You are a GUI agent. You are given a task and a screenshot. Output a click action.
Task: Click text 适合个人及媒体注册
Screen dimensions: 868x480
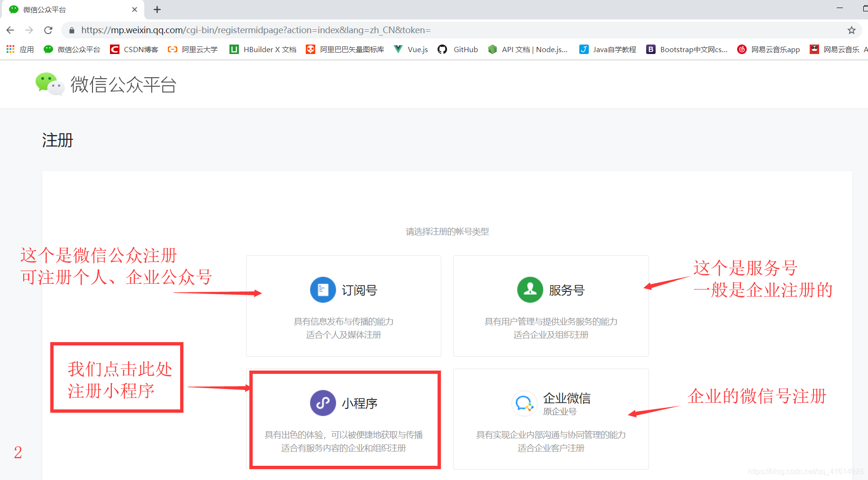pos(344,335)
